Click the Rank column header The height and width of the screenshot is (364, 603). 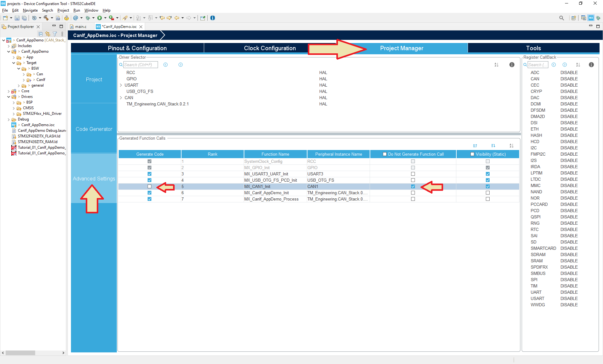click(213, 154)
